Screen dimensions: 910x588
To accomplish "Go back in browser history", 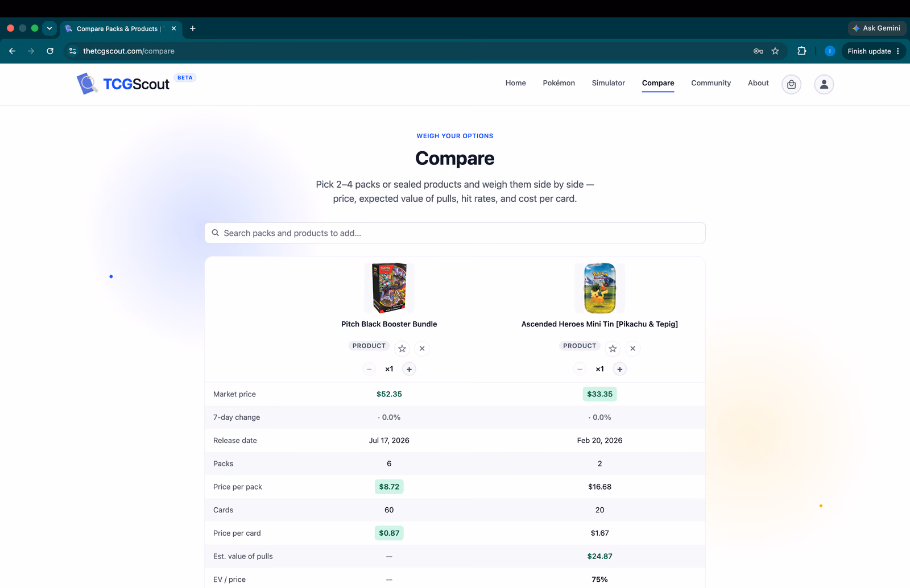I will [x=12, y=51].
